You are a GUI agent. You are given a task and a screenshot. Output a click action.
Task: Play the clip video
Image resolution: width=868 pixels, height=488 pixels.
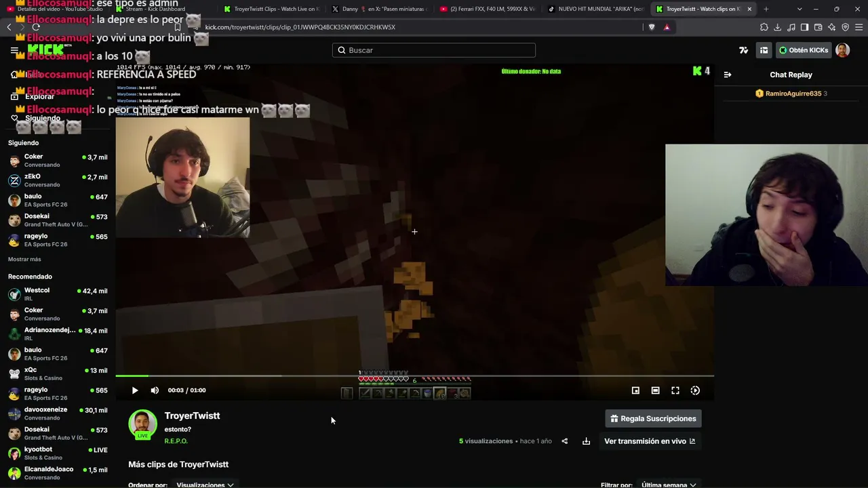click(135, 390)
